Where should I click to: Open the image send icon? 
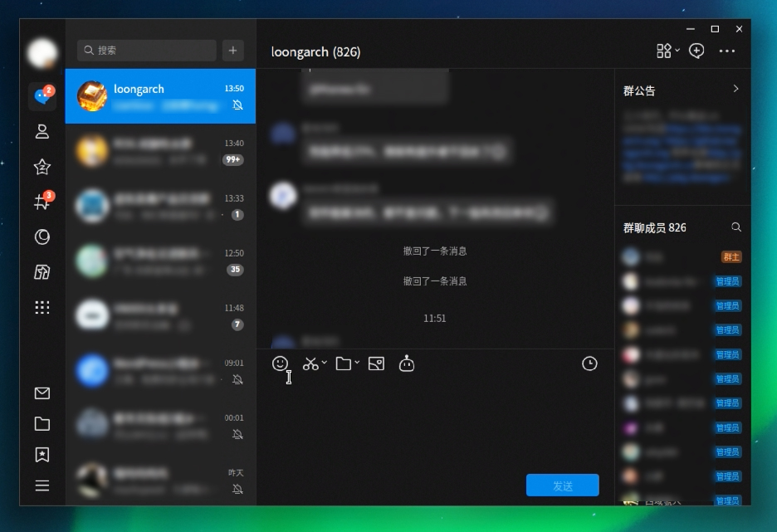coord(376,364)
